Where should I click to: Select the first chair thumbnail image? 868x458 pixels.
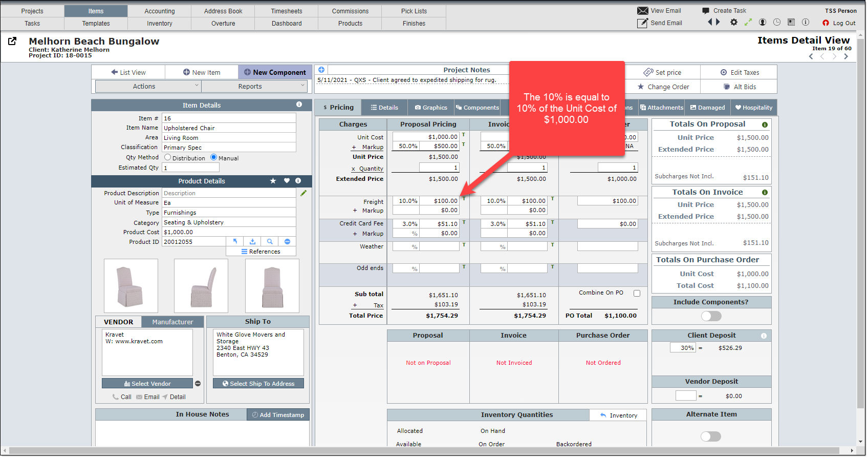coord(131,286)
